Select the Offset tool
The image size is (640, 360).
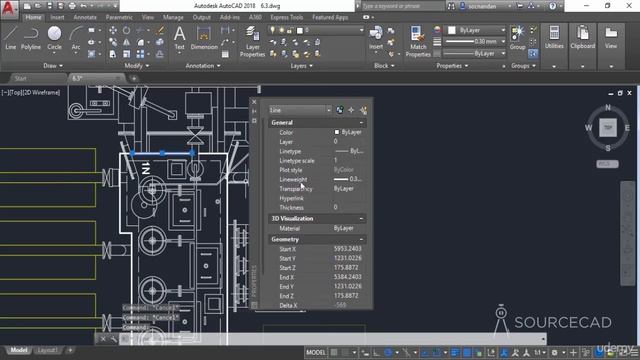[160, 54]
